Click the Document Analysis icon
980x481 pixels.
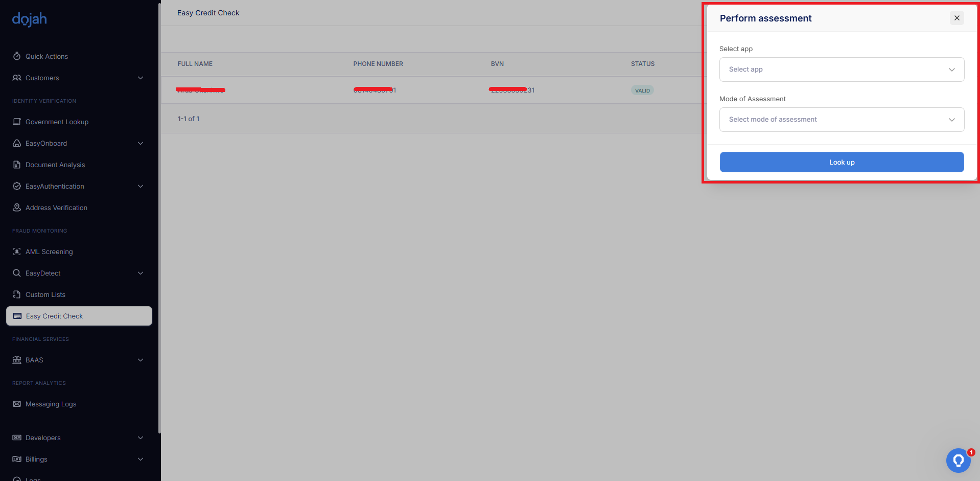click(x=17, y=165)
